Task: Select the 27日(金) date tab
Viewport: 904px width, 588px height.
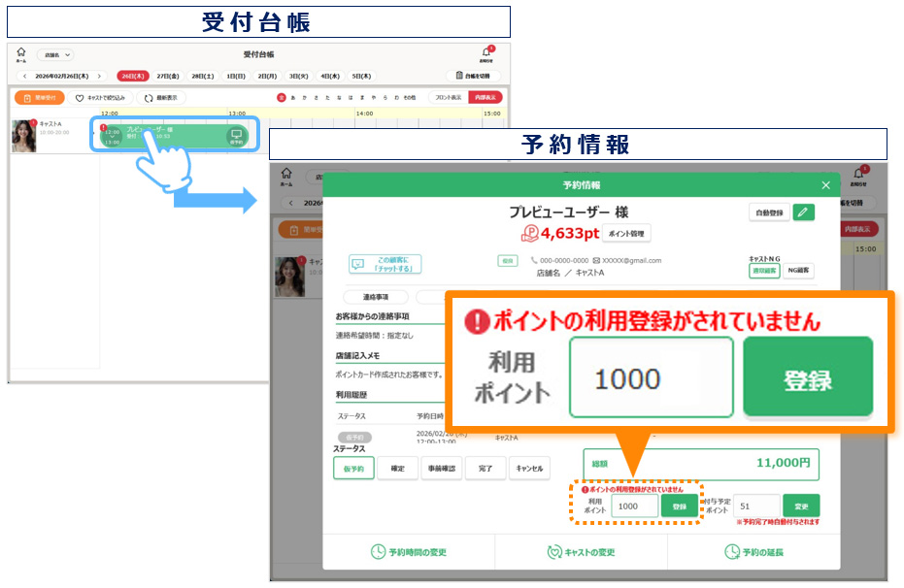Action: pyautogui.click(x=169, y=76)
